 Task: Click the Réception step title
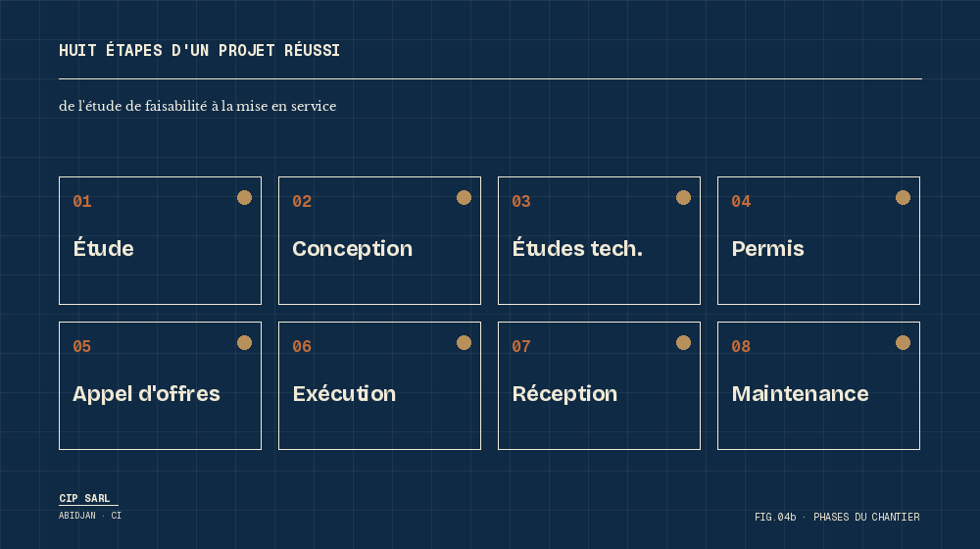pyautogui.click(x=564, y=394)
